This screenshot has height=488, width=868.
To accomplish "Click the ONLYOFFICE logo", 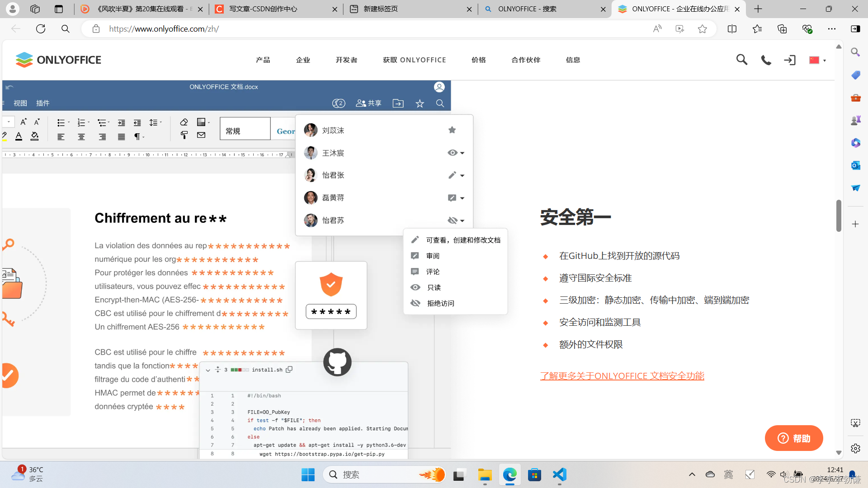I will (58, 60).
